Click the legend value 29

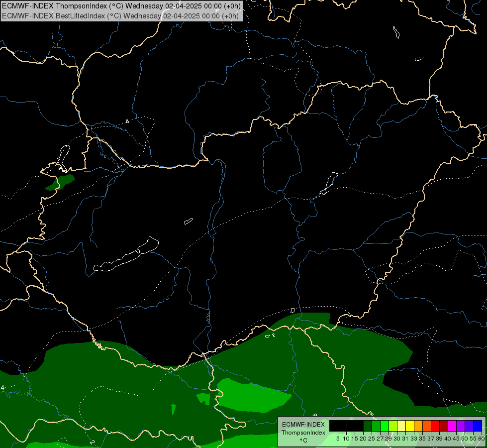tap(389, 439)
